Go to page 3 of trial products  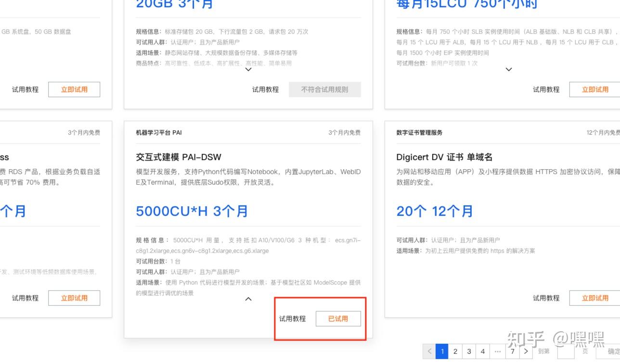point(469,351)
